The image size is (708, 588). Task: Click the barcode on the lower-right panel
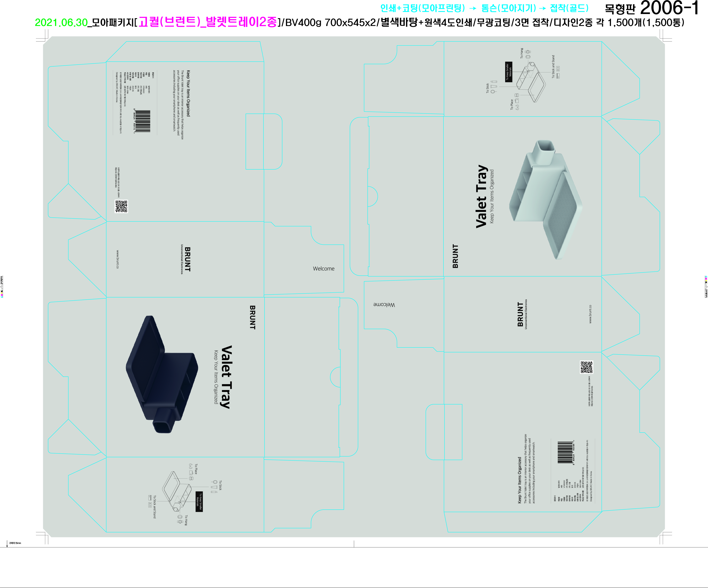pos(565,452)
